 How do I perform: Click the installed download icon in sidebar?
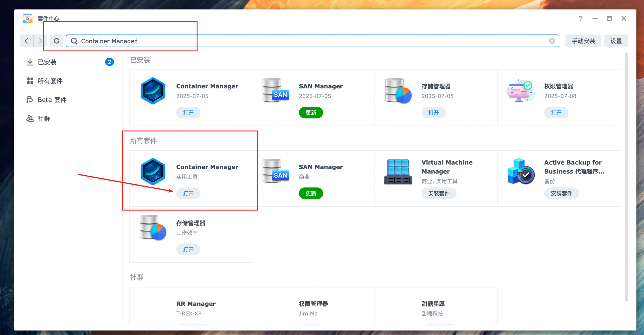point(30,62)
